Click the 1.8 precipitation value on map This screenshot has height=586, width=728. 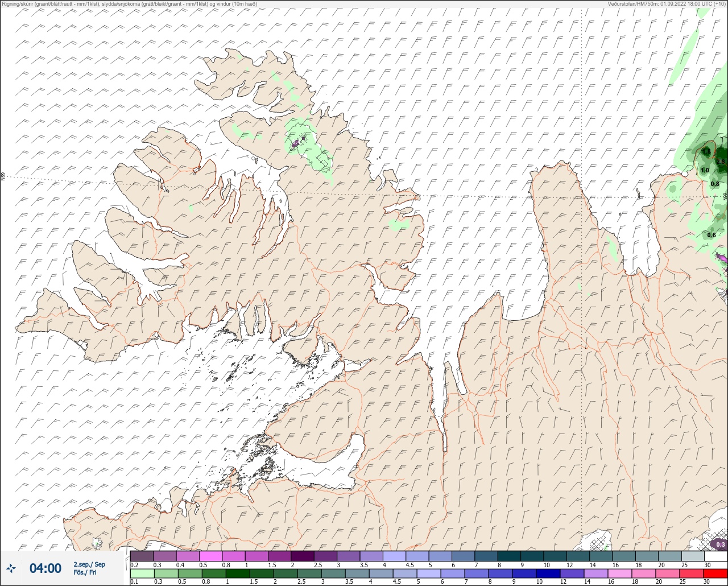706,152
